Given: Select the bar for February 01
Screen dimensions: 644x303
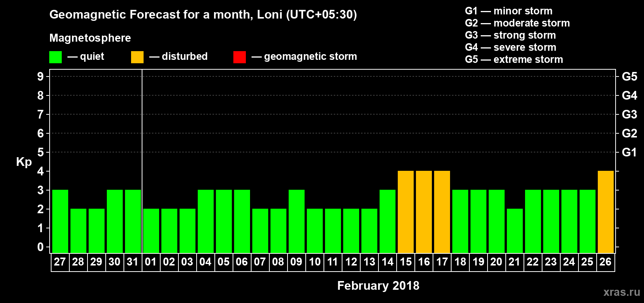Looking at the screenshot, I should (x=151, y=231).
